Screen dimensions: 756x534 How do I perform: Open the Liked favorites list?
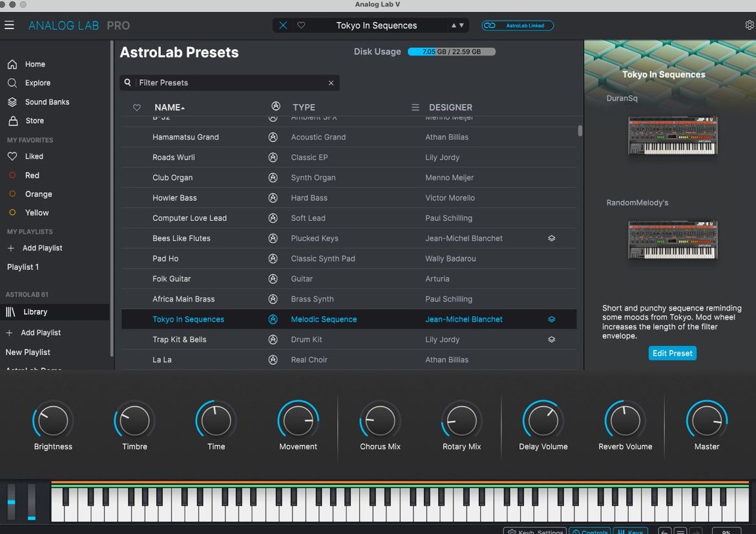[34, 156]
